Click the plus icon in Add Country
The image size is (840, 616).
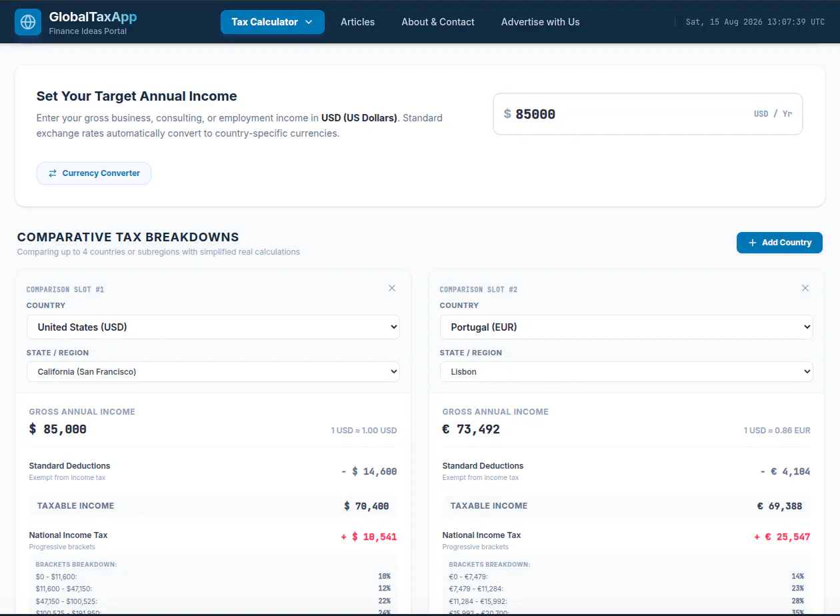pos(753,243)
